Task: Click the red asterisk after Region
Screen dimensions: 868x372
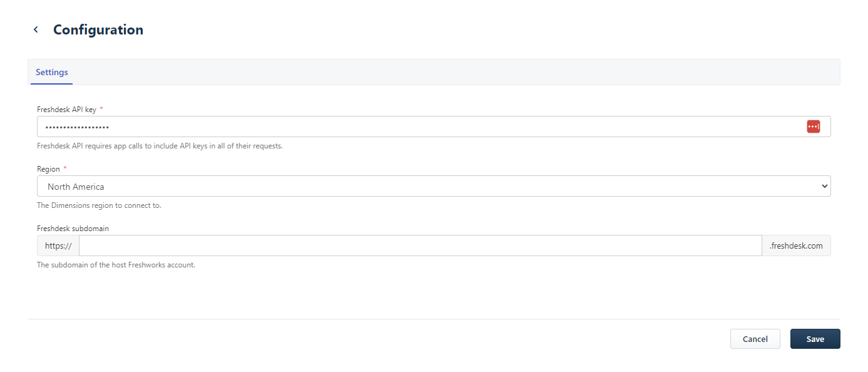Action: point(65,169)
